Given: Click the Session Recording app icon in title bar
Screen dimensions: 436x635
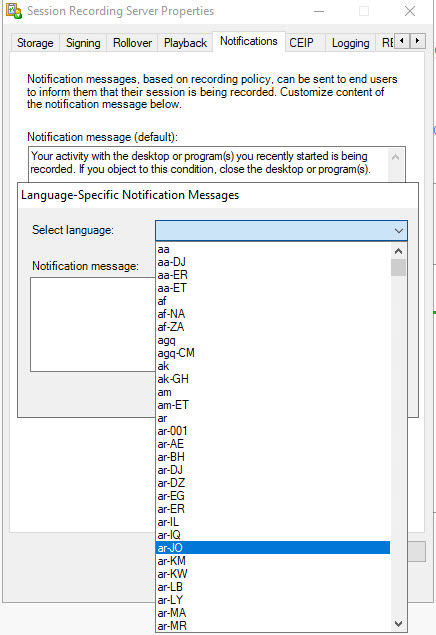Looking at the screenshot, I should 13,11.
